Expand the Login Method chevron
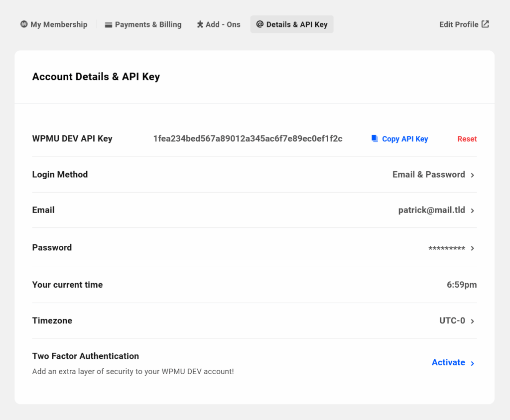Screen dimensions: 510x420 click(x=472, y=175)
